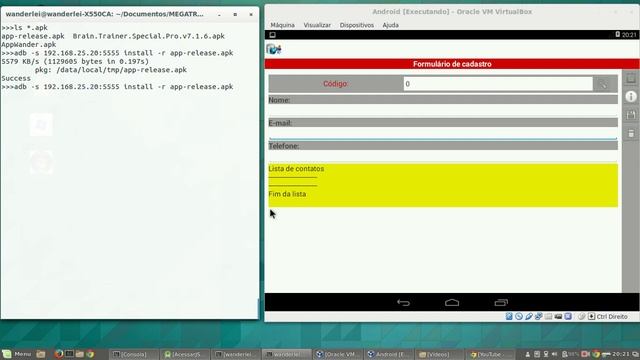Launch Chrome from the taskbar launcher

point(90,354)
